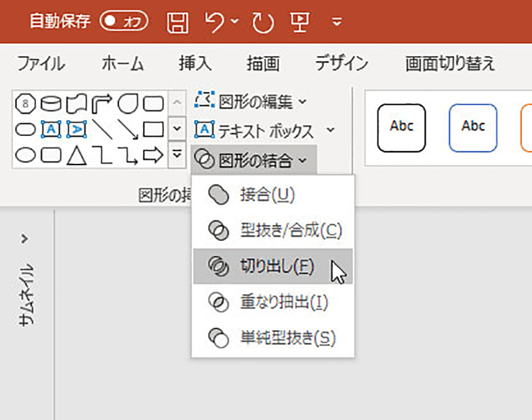Choose 切り出し(F) from menu
The height and width of the screenshot is (420, 532).
(x=273, y=266)
